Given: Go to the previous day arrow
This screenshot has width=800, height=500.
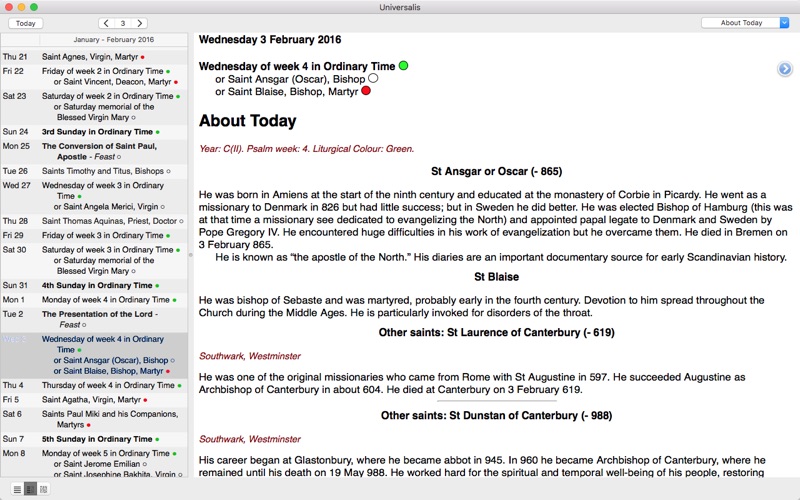Looking at the screenshot, I should [106, 23].
